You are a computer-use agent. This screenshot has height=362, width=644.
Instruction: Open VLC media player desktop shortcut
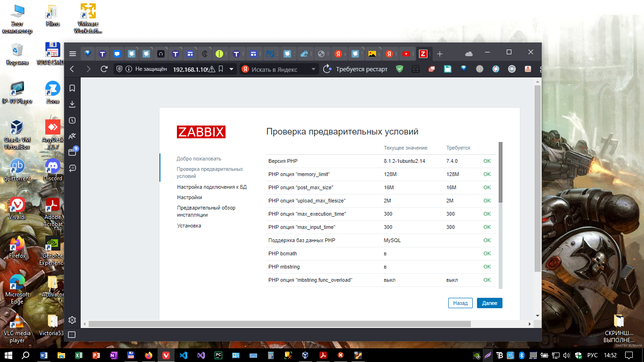[17, 328]
